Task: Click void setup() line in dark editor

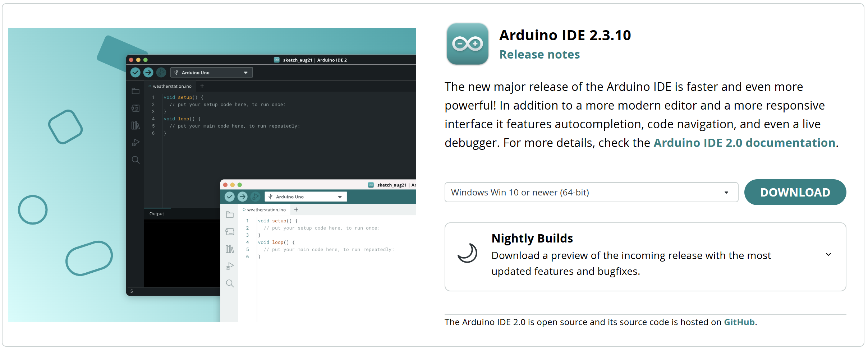Action: 184,97
